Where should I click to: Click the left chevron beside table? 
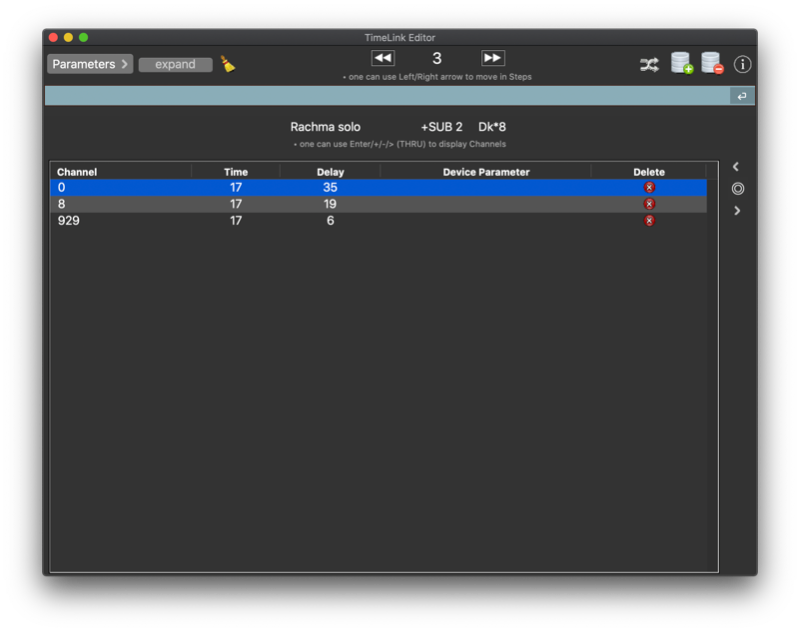point(737,167)
